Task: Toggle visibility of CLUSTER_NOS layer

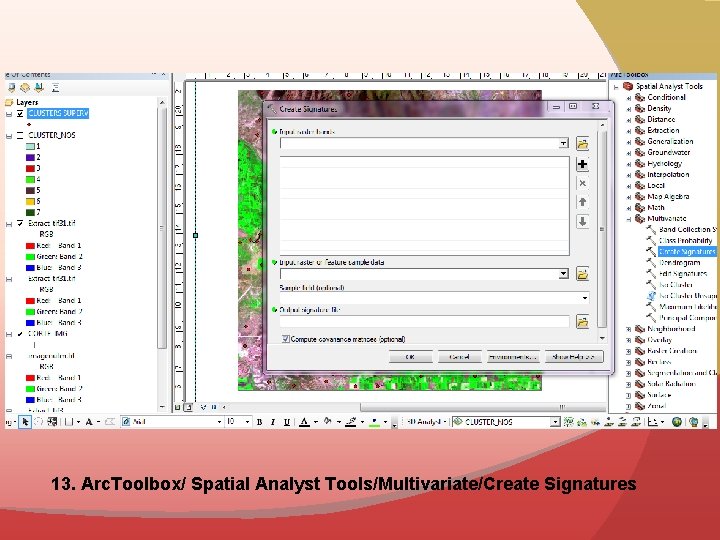Action: tap(20, 135)
